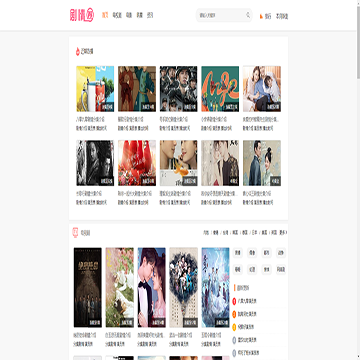This screenshot has height=360, width=360.
Task: Click the pink TV icon section heading
Action: (75, 232)
